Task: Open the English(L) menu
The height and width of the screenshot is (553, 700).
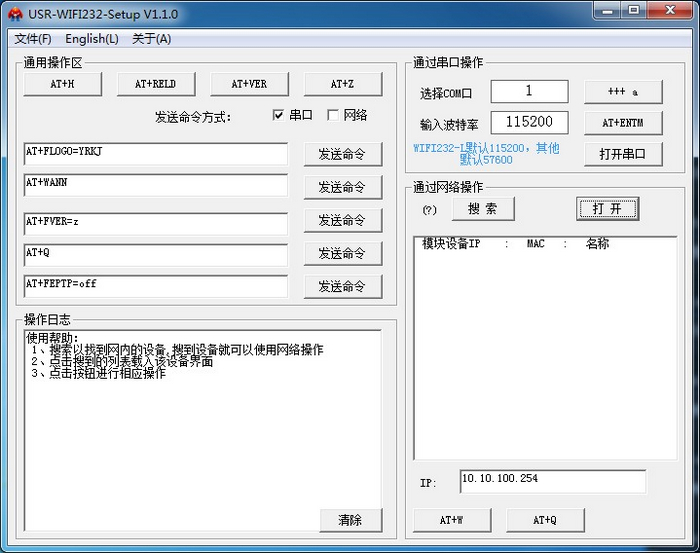Action: click(x=92, y=39)
